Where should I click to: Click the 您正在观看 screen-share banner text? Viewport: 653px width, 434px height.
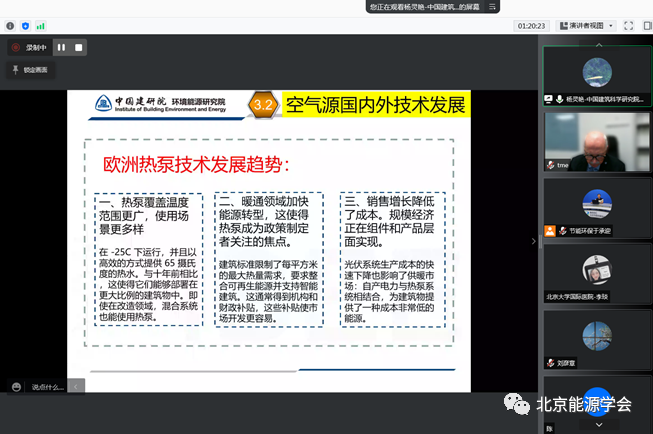(x=424, y=7)
